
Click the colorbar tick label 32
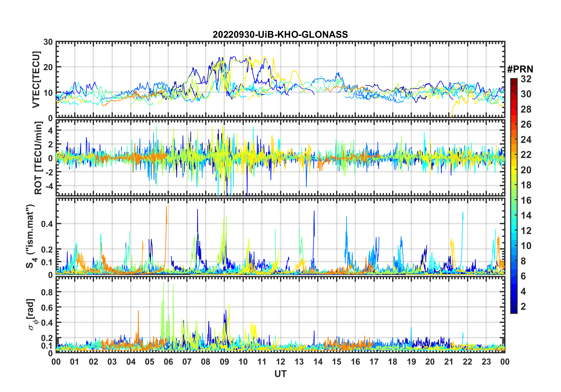(526, 79)
